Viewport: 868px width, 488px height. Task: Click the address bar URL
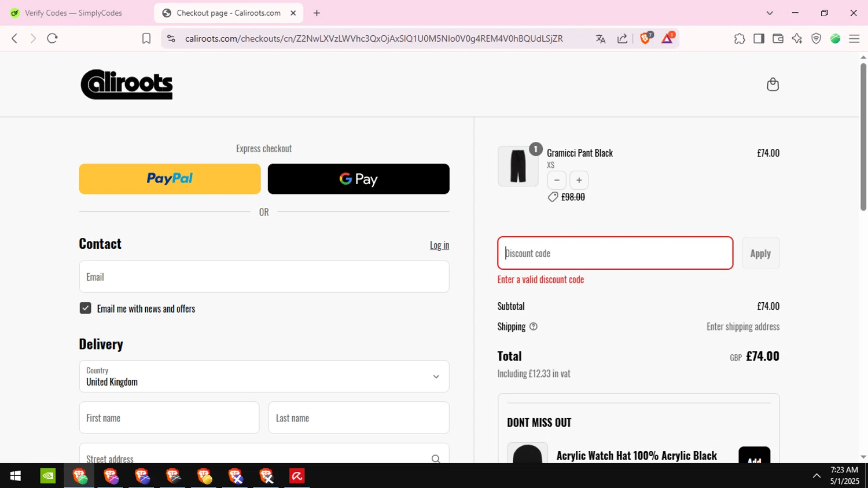[374, 39]
